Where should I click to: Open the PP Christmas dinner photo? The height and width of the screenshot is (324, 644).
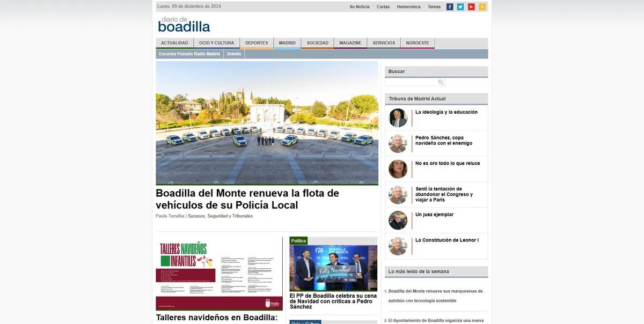tap(333, 268)
